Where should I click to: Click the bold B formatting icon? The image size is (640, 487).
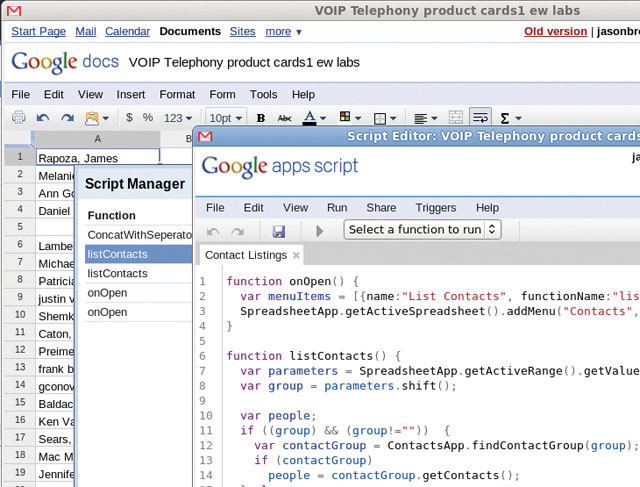click(x=261, y=117)
